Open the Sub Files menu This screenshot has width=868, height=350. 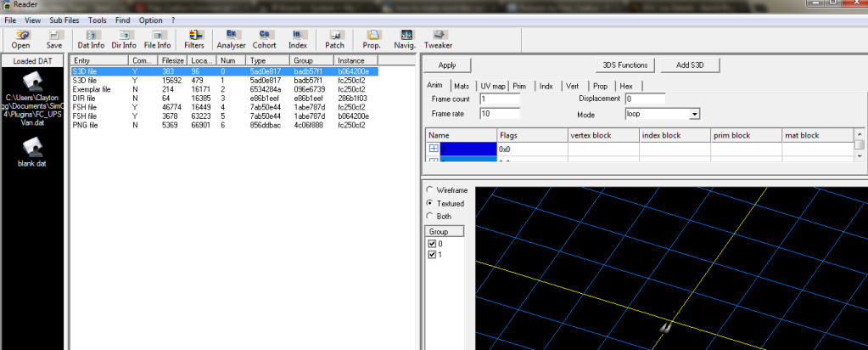(x=64, y=20)
